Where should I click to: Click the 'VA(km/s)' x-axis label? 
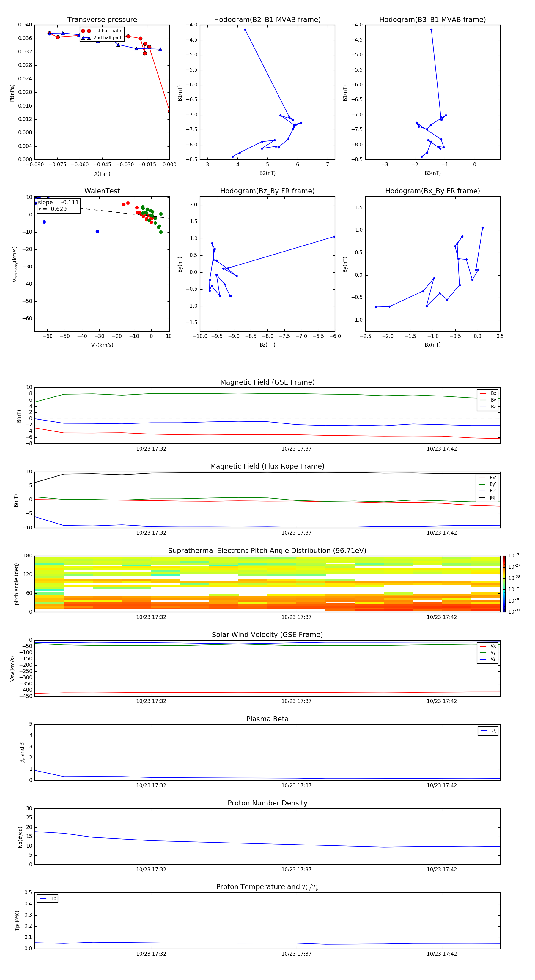pos(102,345)
